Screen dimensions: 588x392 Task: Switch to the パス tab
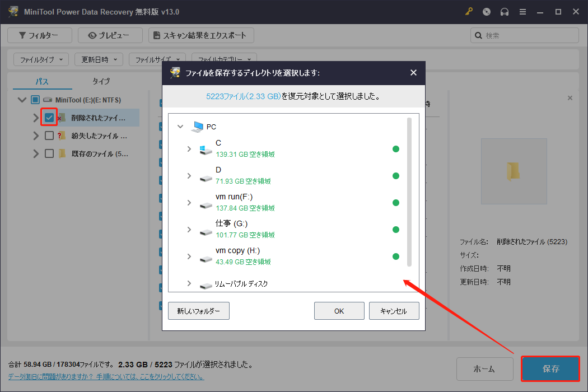(42, 81)
